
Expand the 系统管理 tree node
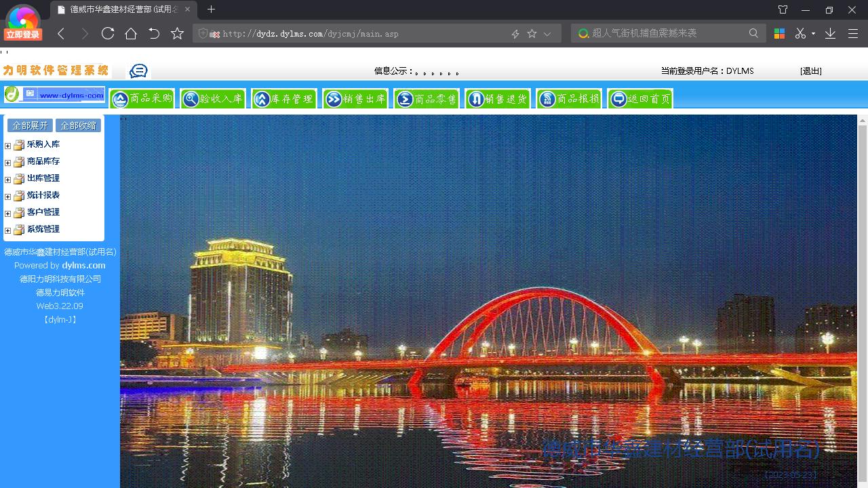7,229
